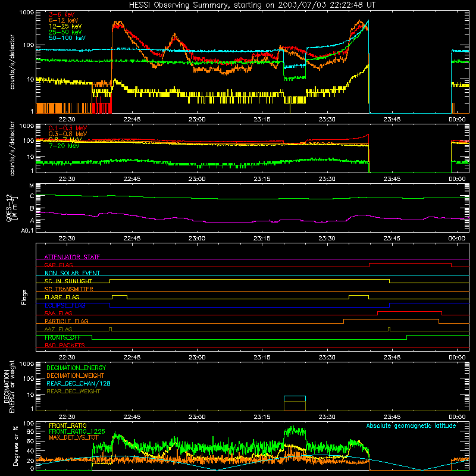The width and height of the screenshot is (476, 476).
Task: Select the DECIMATION_WEIGHT legend label
Action: [x=76, y=375]
